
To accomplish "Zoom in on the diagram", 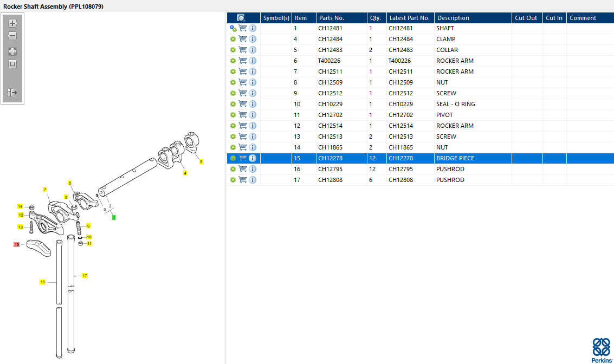I will 12,23.
